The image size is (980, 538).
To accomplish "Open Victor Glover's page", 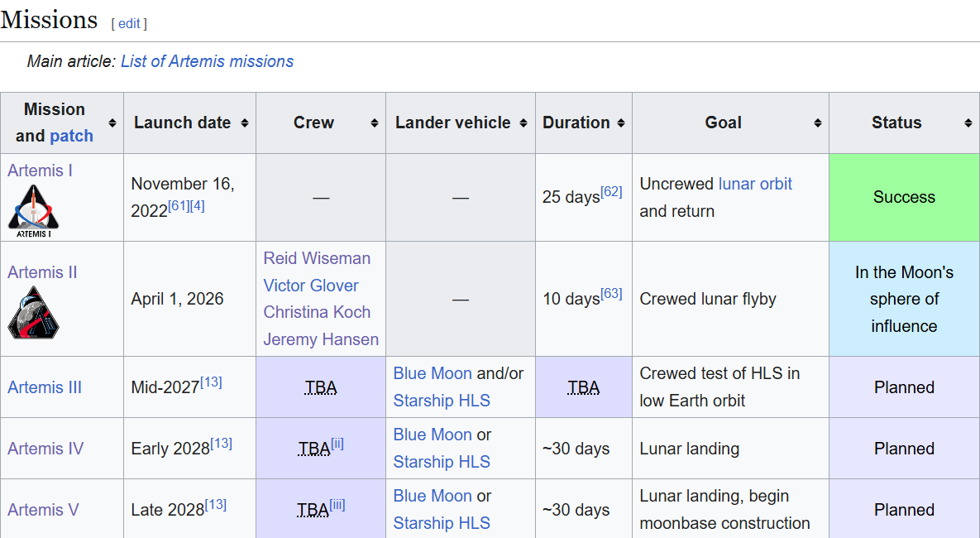I will [x=311, y=286].
